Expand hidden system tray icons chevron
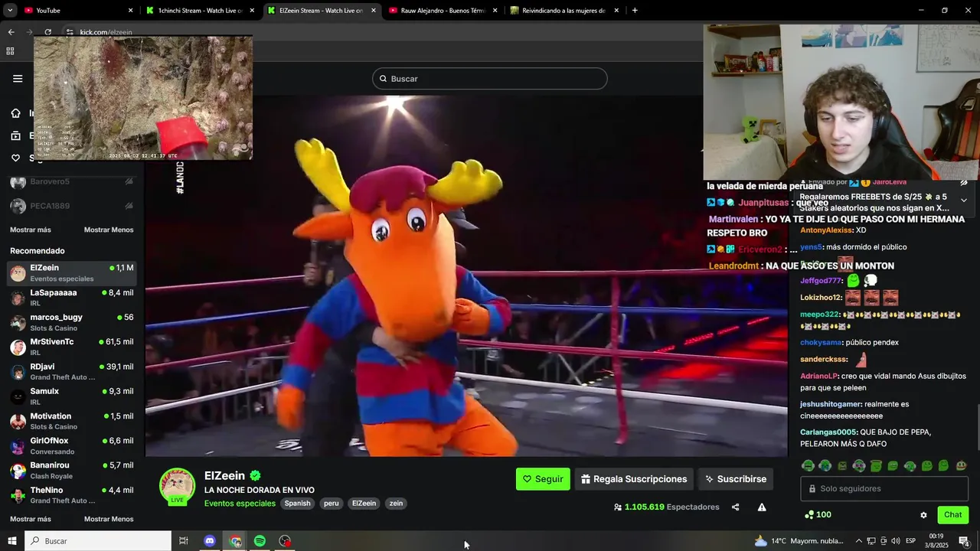Viewport: 980px width, 551px height. click(858, 541)
